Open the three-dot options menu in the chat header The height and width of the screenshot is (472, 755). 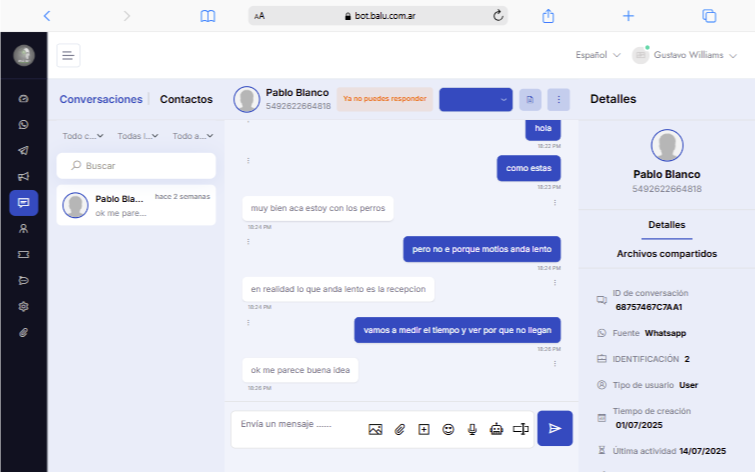[x=558, y=99]
